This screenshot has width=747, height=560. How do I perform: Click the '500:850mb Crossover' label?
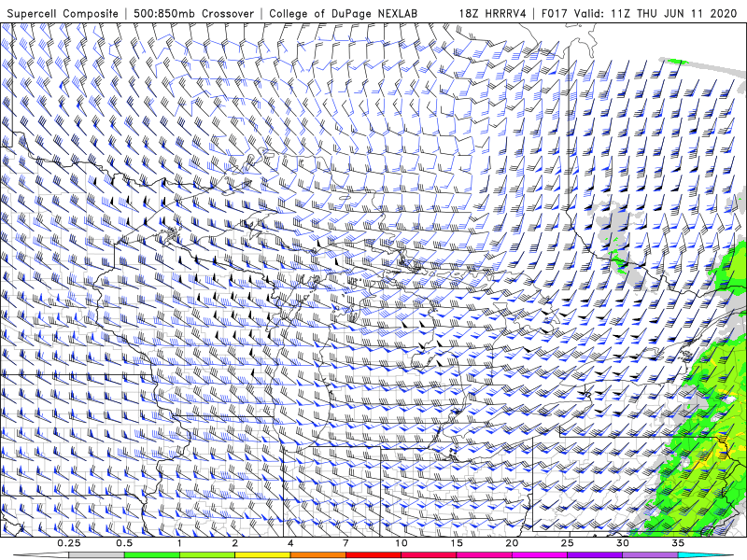pos(193,14)
